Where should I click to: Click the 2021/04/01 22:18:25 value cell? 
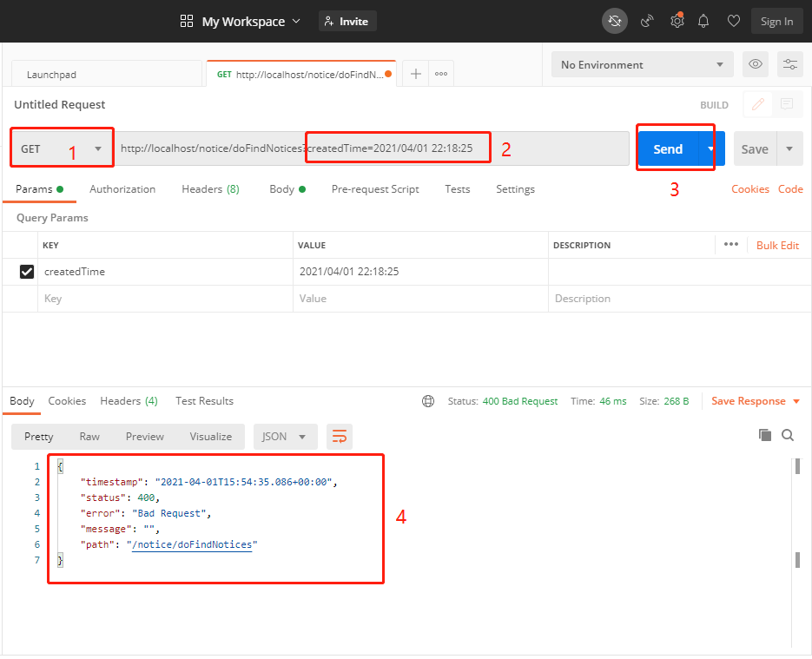[420, 272]
